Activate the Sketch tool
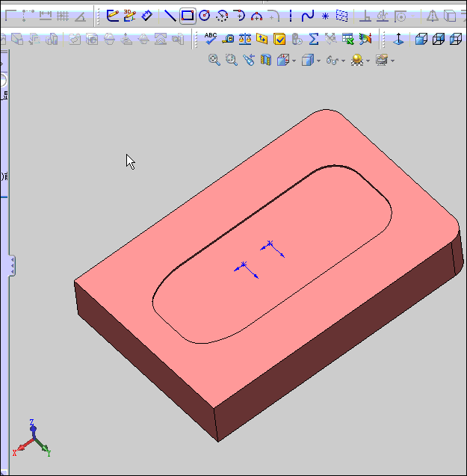 point(112,16)
